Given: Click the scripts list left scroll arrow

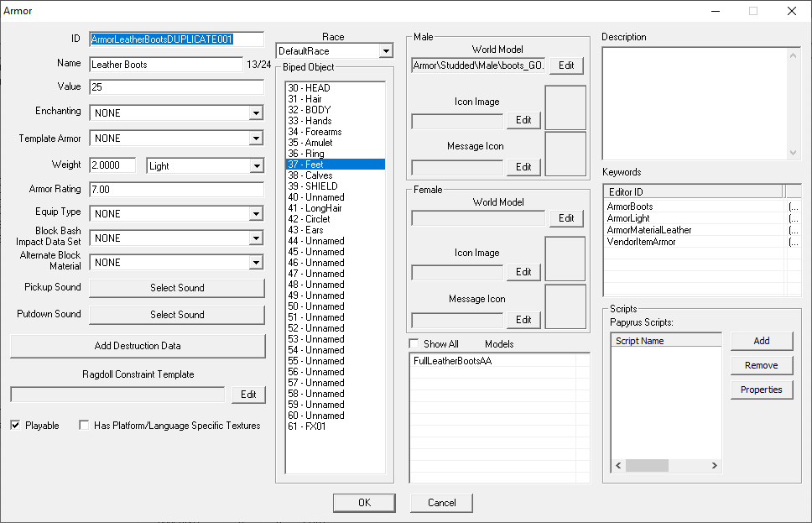Looking at the screenshot, I should pos(618,465).
